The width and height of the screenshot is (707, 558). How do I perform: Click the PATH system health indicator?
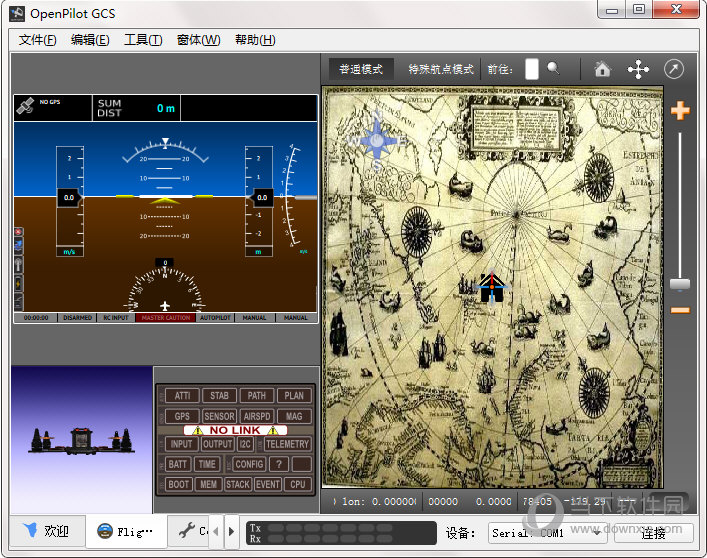tap(257, 396)
